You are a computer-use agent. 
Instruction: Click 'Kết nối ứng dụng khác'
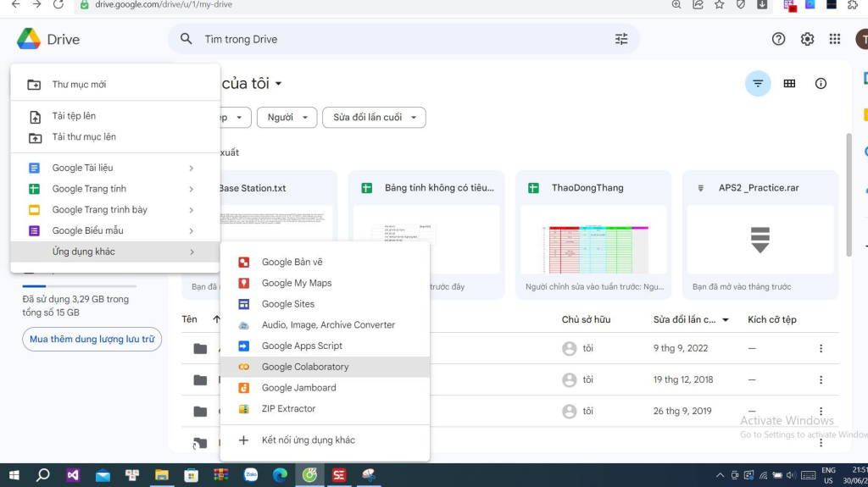[x=325, y=440]
